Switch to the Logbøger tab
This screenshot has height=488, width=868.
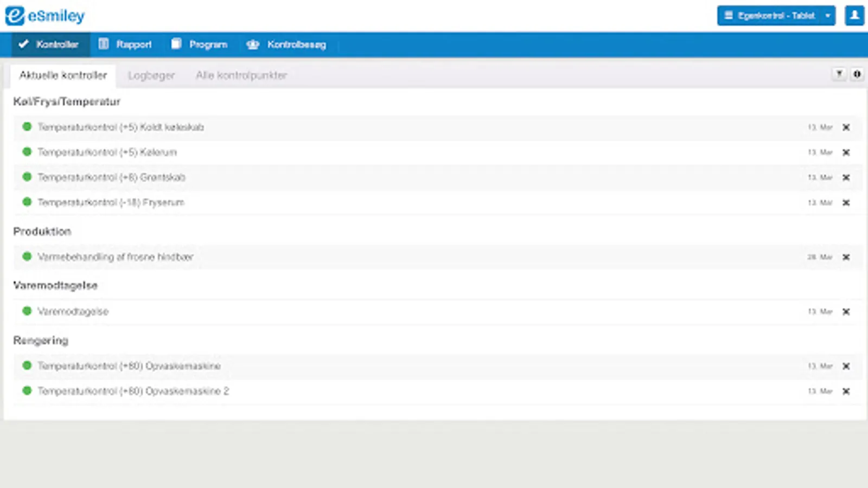151,75
